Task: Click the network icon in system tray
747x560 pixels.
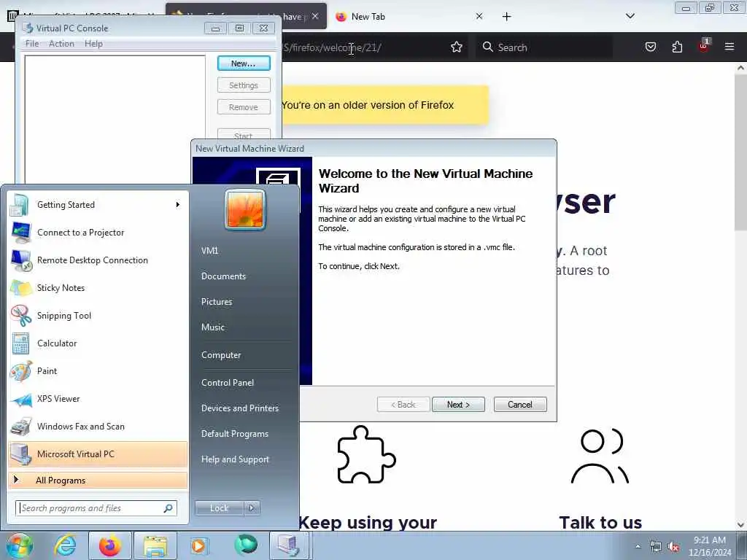Action: pos(656,547)
